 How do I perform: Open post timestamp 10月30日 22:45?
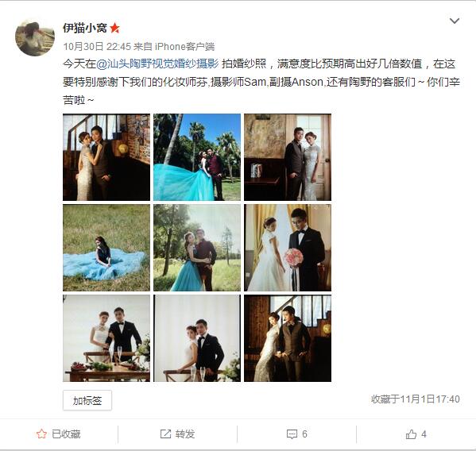pos(97,46)
